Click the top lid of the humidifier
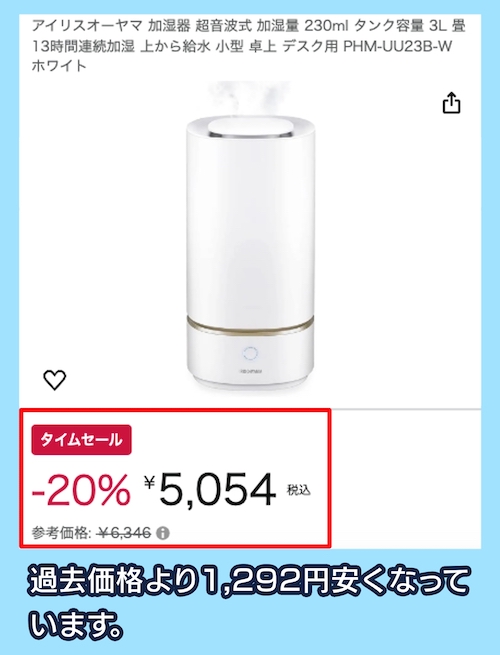Viewport: 500px width, 655px height. point(250,127)
